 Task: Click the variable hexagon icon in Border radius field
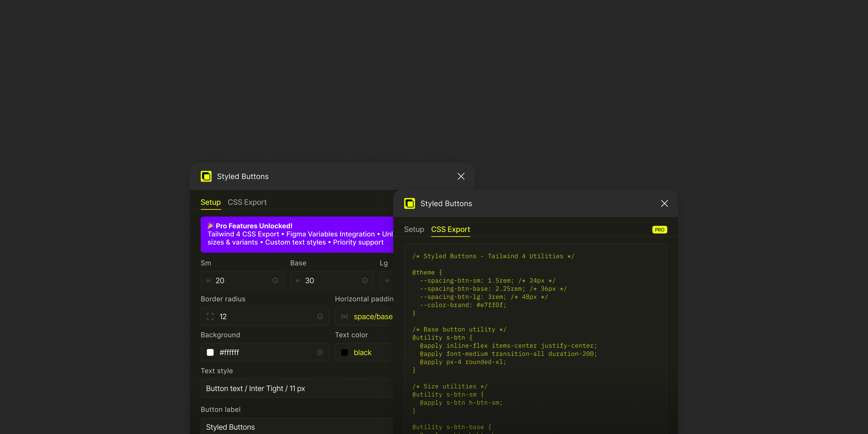tap(320, 316)
